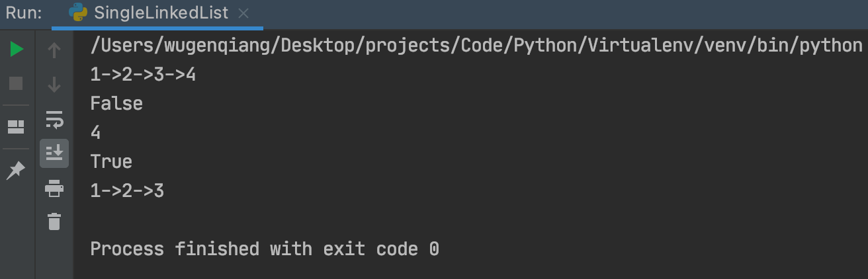Print console output with the printer icon
Image resolution: width=868 pixels, height=279 pixels.
(x=54, y=188)
